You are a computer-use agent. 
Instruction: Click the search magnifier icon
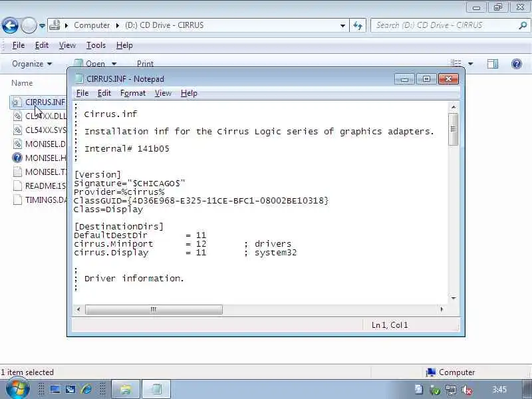click(x=523, y=25)
